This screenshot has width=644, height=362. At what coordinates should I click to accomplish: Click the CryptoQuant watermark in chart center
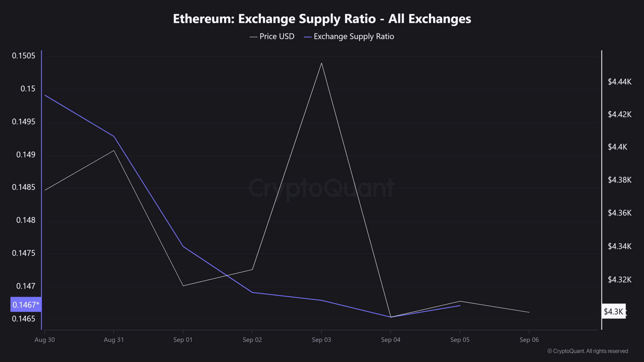pyautogui.click(x=321, y=188)
